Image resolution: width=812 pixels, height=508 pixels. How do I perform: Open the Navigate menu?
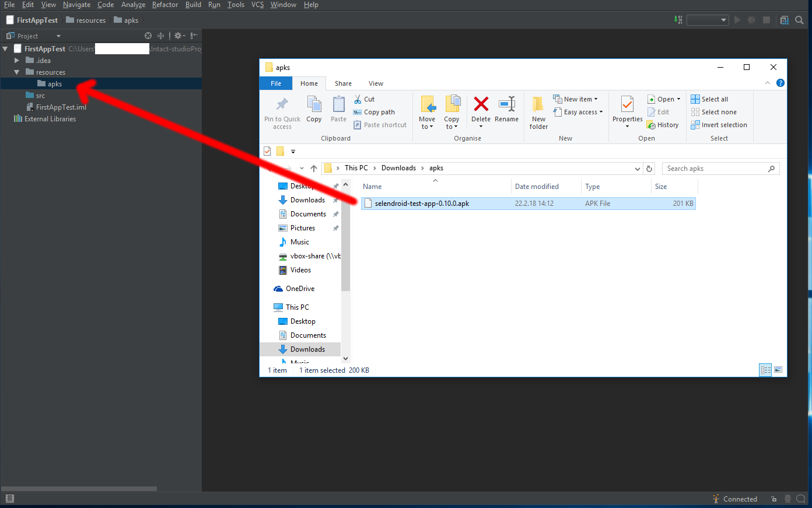[x=77, y=5]
